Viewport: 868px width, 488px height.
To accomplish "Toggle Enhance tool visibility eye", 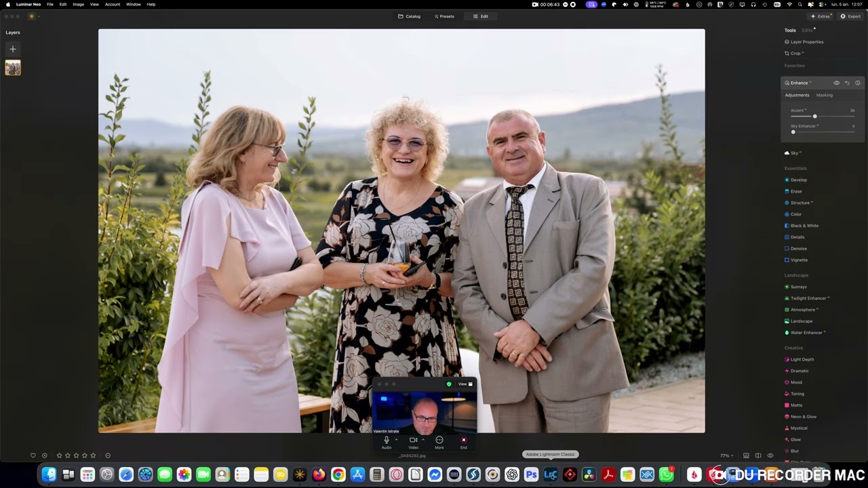I will pos(837,83).
